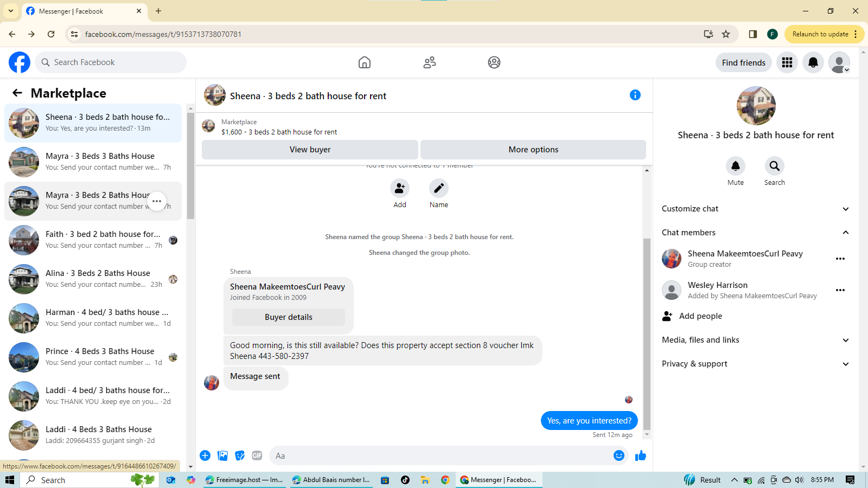
Task: Open a new browser tab
Action: (158, 11)
